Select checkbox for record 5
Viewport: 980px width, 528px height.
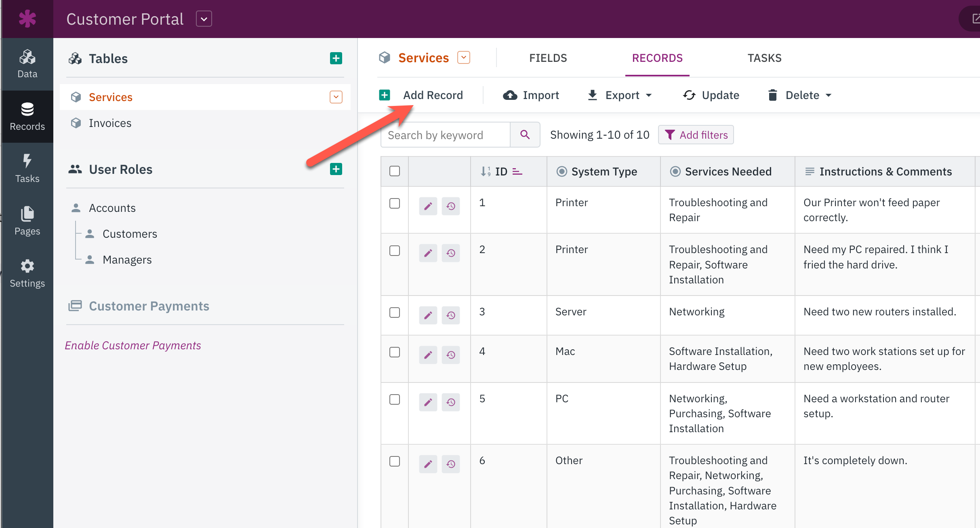tap(395, 399)
